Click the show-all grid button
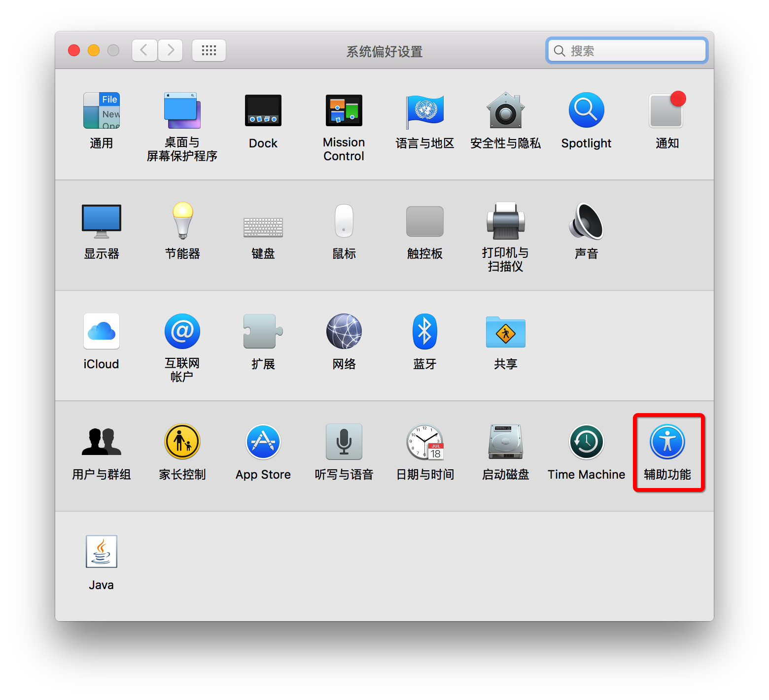Viewport: 769px width, 700px height. [209, 50]
